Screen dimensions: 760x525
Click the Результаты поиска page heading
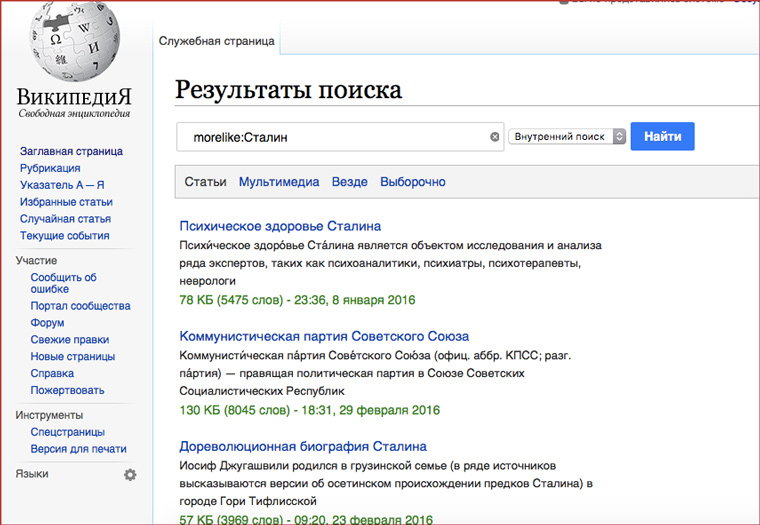[288, 90]
